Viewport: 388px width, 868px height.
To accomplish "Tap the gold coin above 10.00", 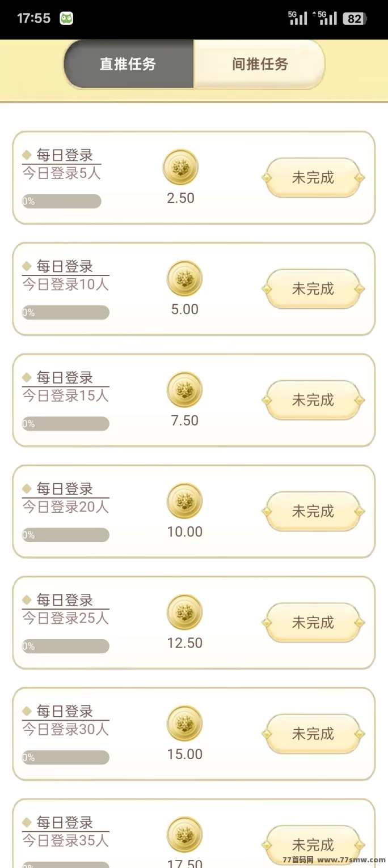I will pyautogui.click(x=184, y=501).
